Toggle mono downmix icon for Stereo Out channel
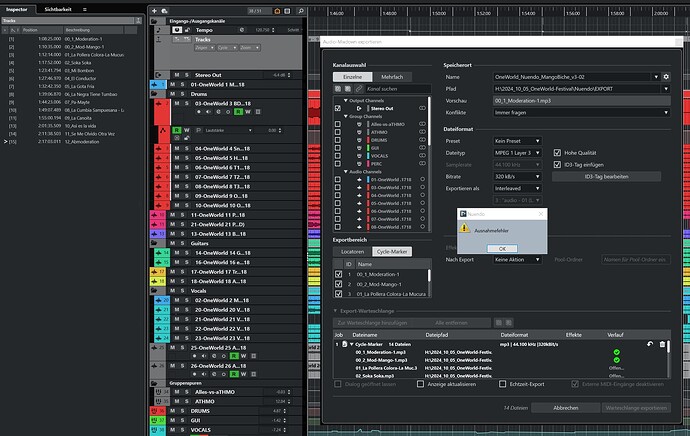Screen dimensions: 690x436 click(422, 108)
